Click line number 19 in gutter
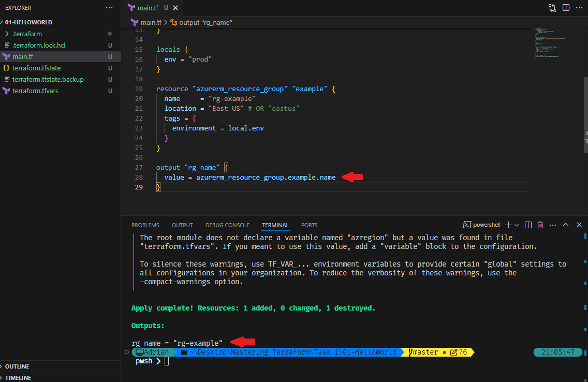This screenshot has height=382, width=588. point(139,89)
